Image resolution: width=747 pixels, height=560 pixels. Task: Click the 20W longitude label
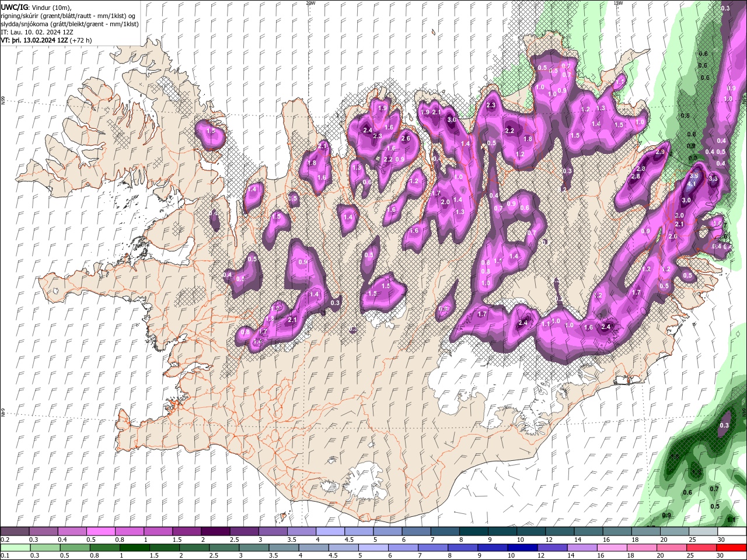point(310,3)
